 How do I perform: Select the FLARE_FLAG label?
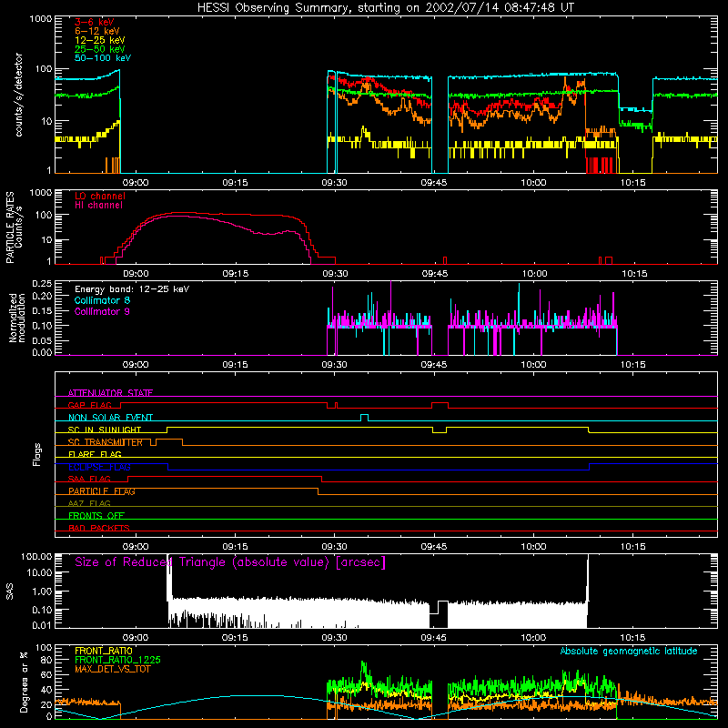click(x=95, y=454)
